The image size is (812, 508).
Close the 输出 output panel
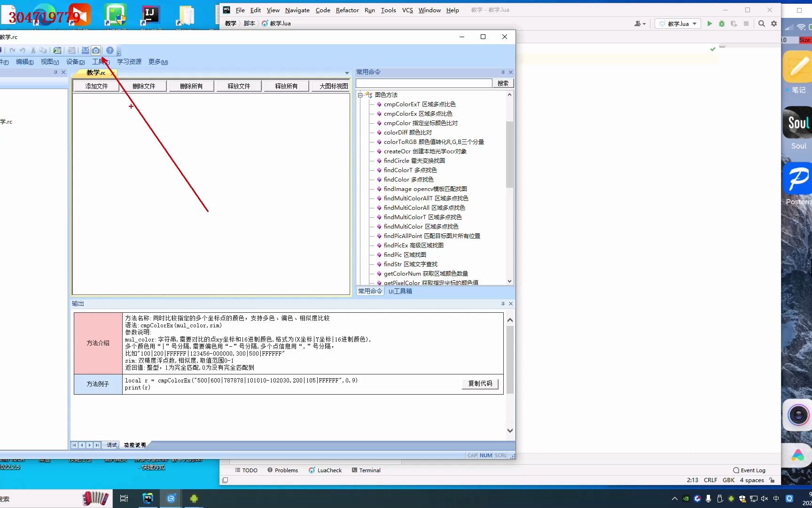tap(511, 304)
